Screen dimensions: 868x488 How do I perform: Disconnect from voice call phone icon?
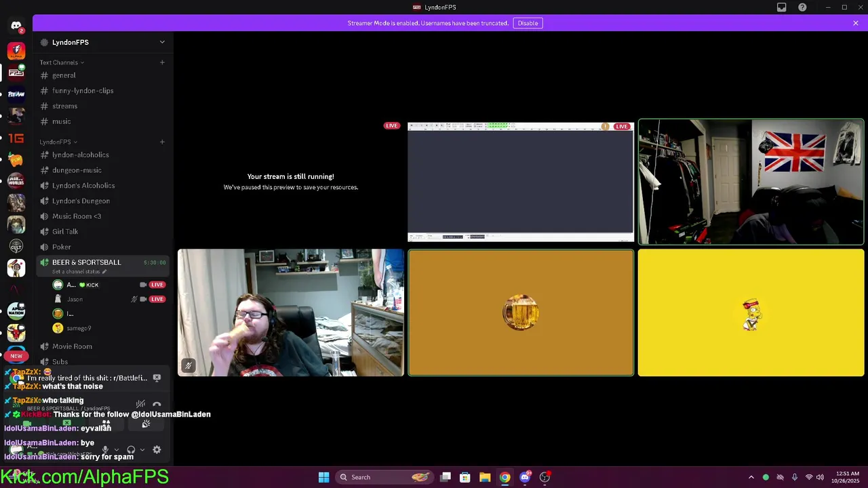(x=157, y=405)
